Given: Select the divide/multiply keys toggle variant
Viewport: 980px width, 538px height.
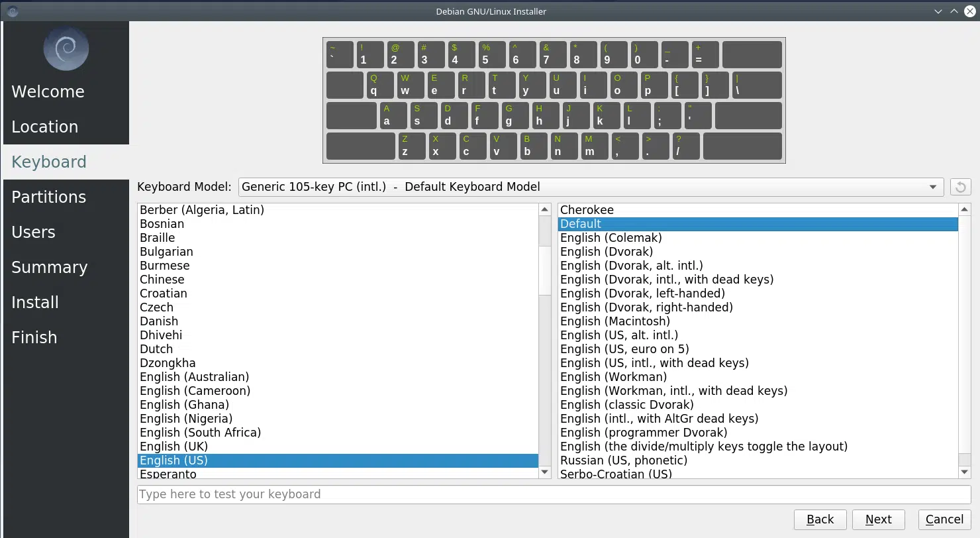Looking at the screenshot, I should [x=758, y=447].
